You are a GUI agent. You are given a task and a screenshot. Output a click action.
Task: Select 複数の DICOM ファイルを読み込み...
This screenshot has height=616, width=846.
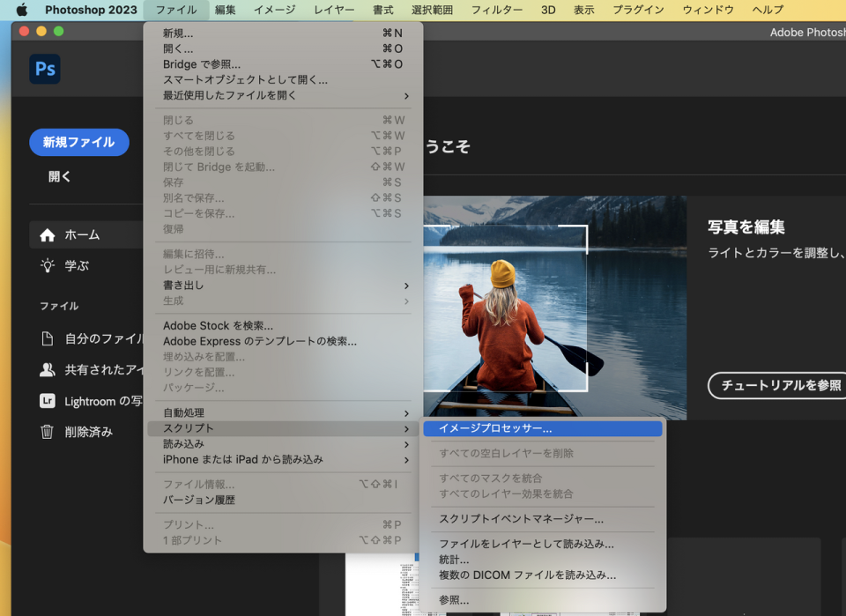click(x=543, y=575)
